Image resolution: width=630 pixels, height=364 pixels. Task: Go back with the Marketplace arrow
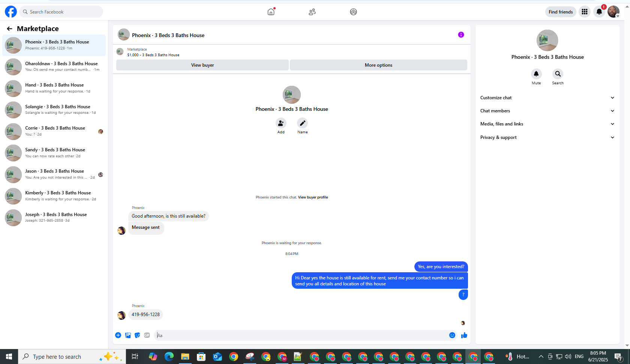point(9,29)
